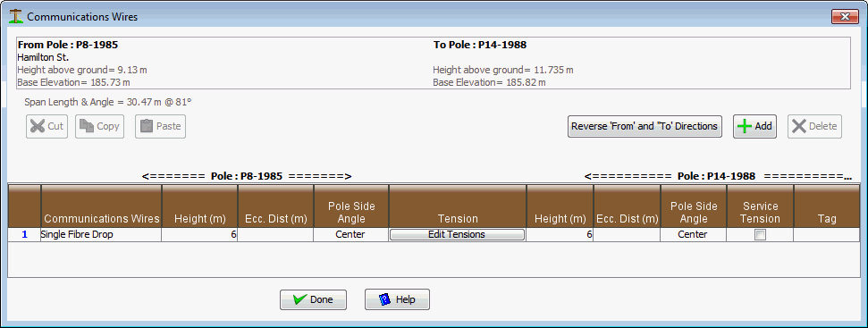This screenshot has height=328, width=868.
Task: Click the Cut button
Action: click(47, 126)
